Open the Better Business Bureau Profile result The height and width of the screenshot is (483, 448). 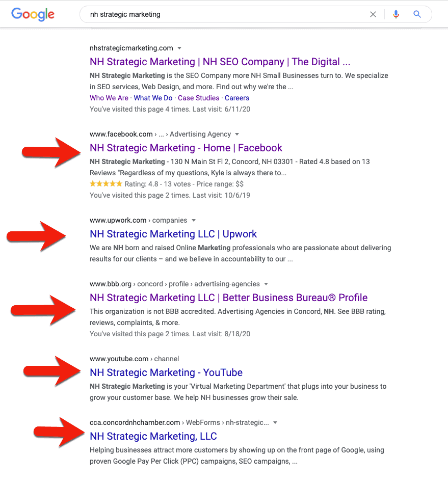[x=229, y=298]
